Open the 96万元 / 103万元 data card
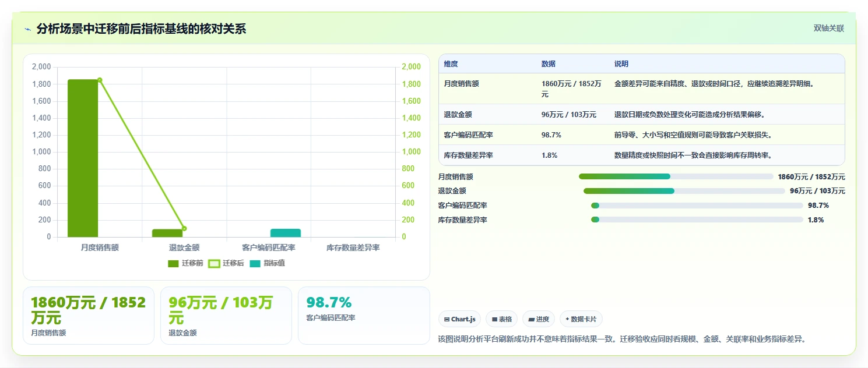868x368 pixels. pyautogui.click(x=226, y=316)
